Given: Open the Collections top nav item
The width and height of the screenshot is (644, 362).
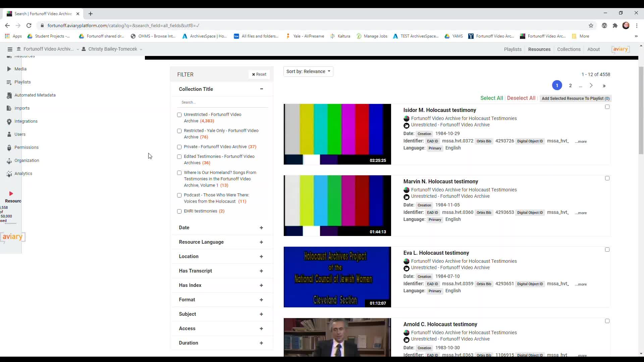Looking at the screenshot, I should pos(569,49).
